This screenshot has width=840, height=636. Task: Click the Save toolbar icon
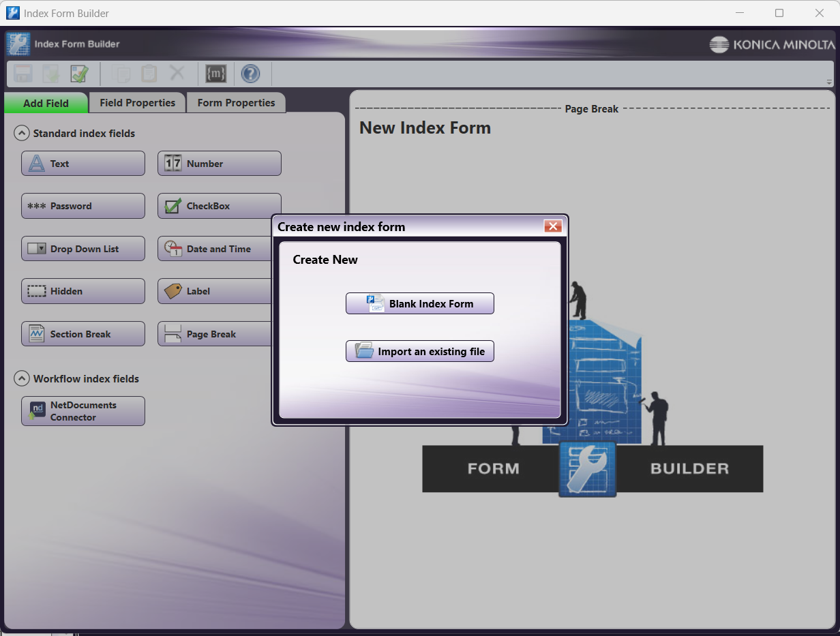tap(23, 74)
